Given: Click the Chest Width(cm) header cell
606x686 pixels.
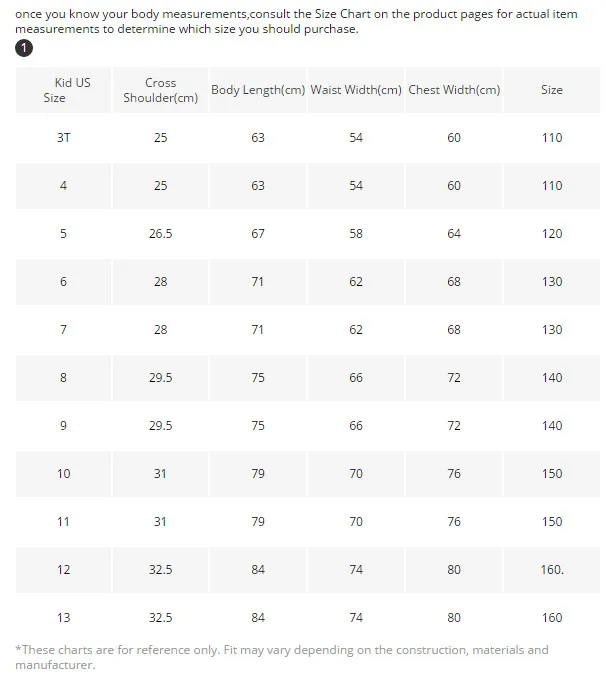Looking at the screenshot, I should [x=454, y=90].
